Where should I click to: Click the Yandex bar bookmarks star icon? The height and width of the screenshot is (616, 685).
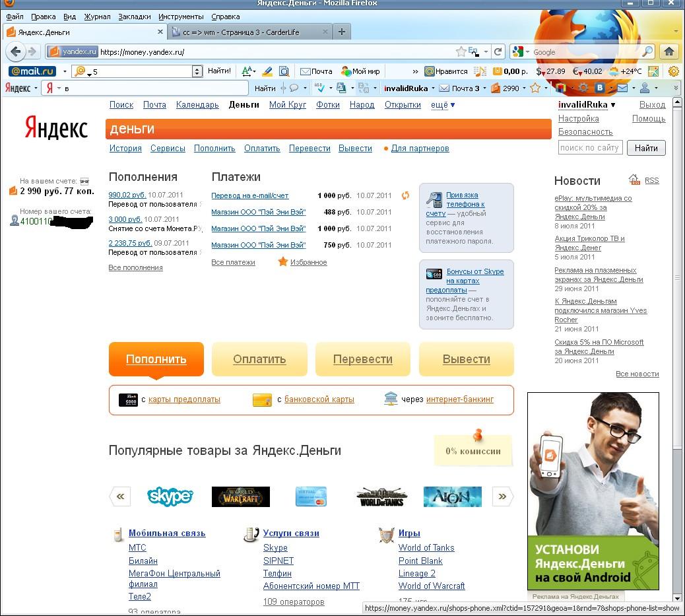pos(535,88)
